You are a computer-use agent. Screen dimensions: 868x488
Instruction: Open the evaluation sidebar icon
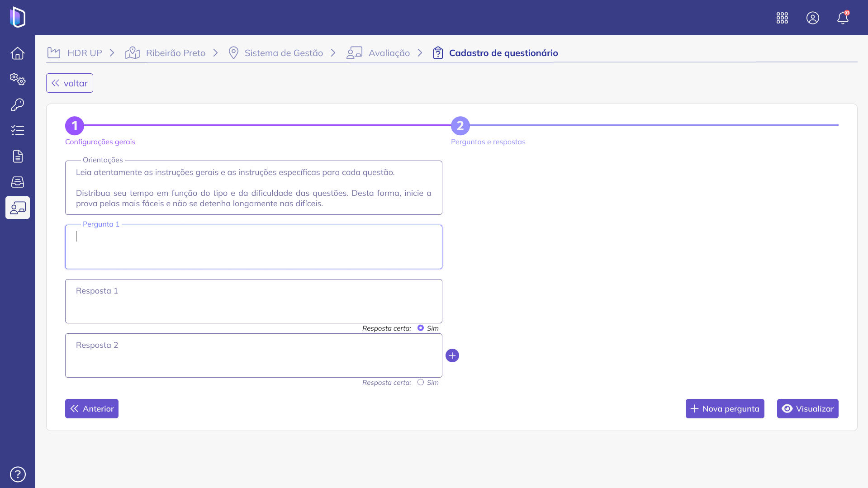pos(18,208)
